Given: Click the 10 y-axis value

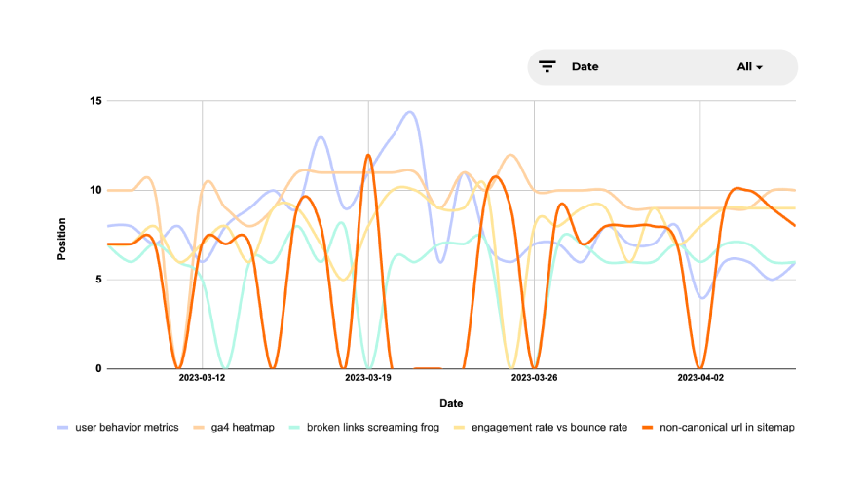Looking at the screenshot, I should tap(95, 190).
